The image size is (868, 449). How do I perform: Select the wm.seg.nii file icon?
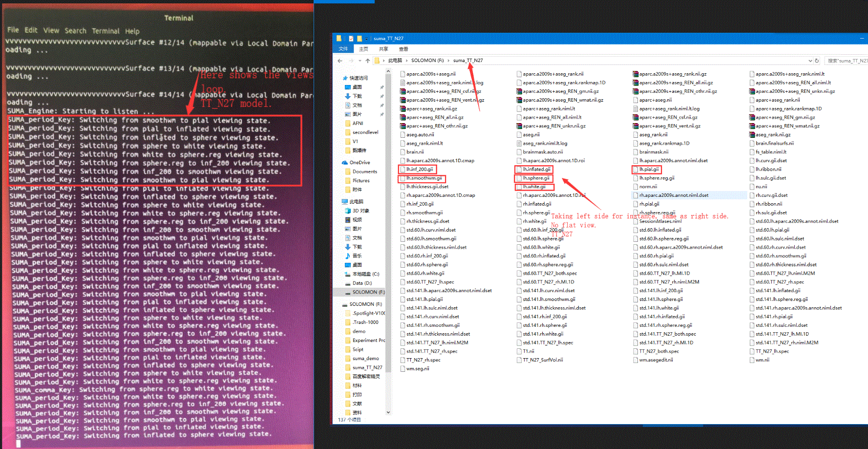click(x=403, y=369)
